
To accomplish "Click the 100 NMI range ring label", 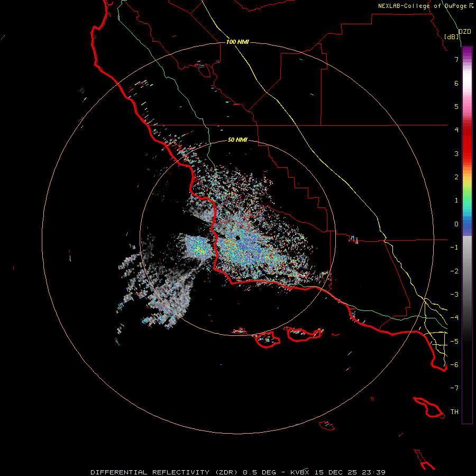I will coord(237,42).
